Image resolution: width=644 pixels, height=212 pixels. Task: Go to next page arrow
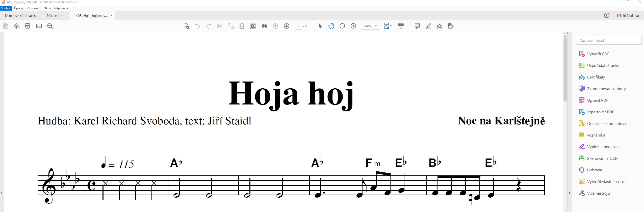[x=287, y=26]
